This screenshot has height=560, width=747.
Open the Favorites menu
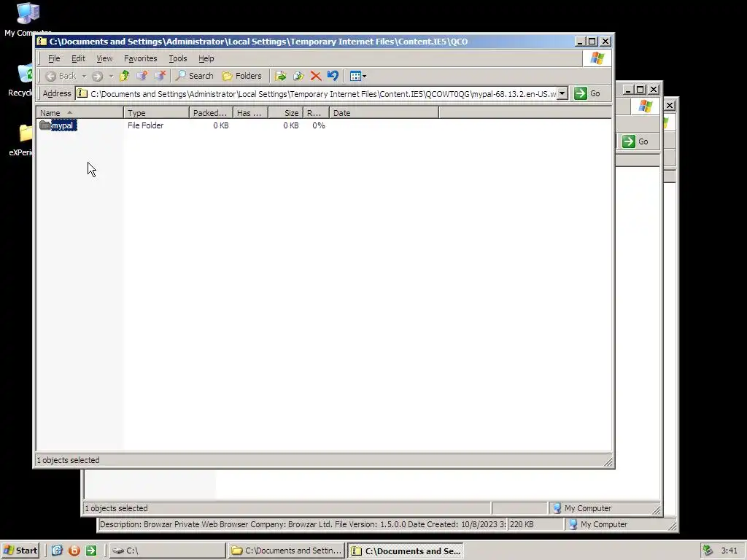pyautogui.click(x=141, y=58)
